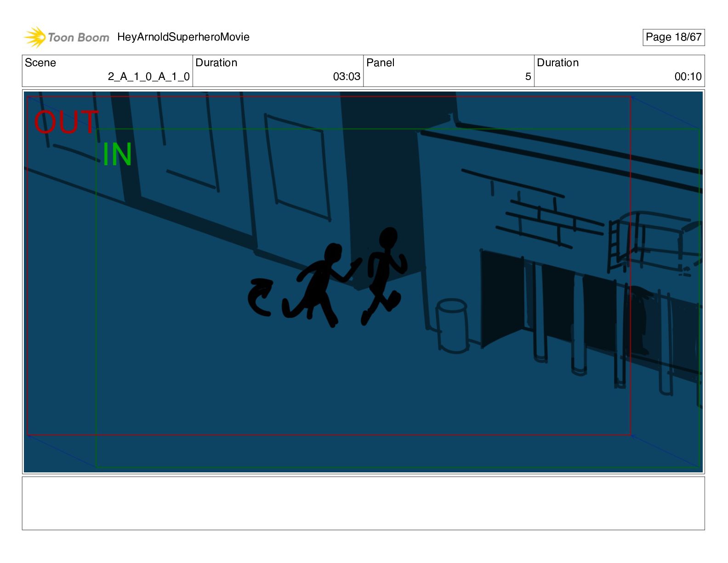Select the panel number 5
This screenshot has height=563, width=728.
point(528,76)
